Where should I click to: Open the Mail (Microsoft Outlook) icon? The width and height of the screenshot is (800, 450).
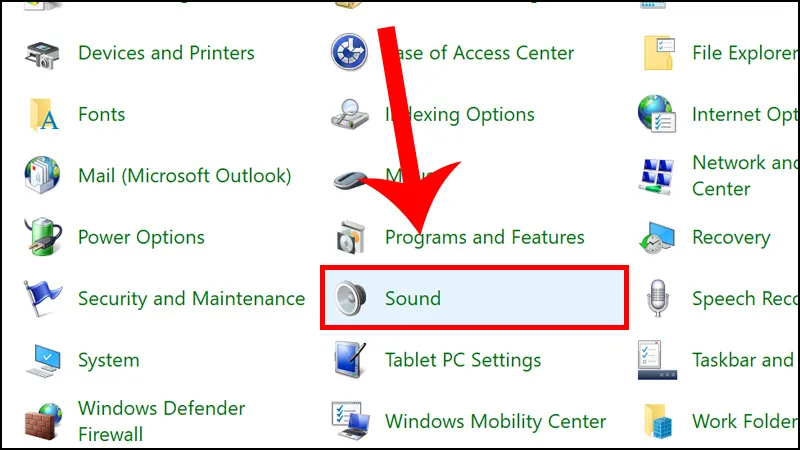[x=42, y=175]
